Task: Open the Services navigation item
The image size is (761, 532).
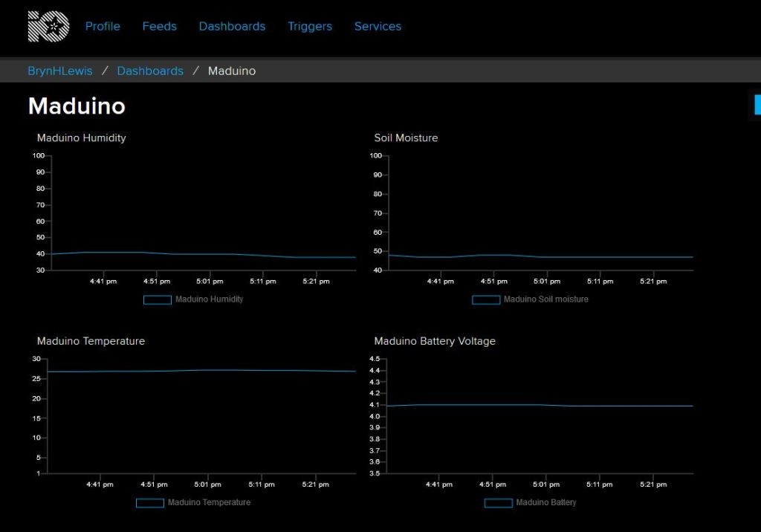Action: click(x=378, y=26)
